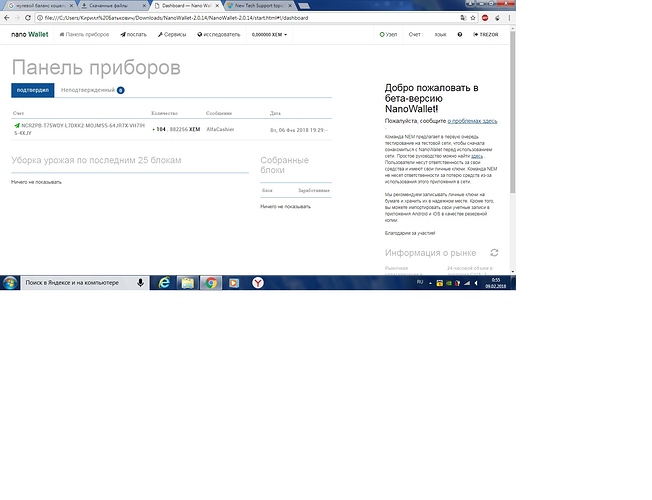Click the network signal tray icon
Image resolution: width=652 pixels, height=500 pixels.
(467, 283)
